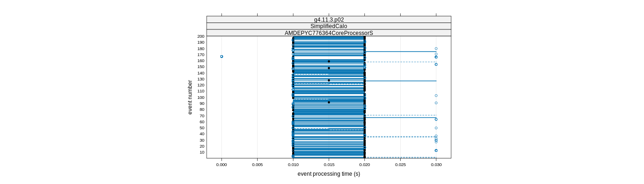Click the 120 y-axis tick label

click(201, 85)
